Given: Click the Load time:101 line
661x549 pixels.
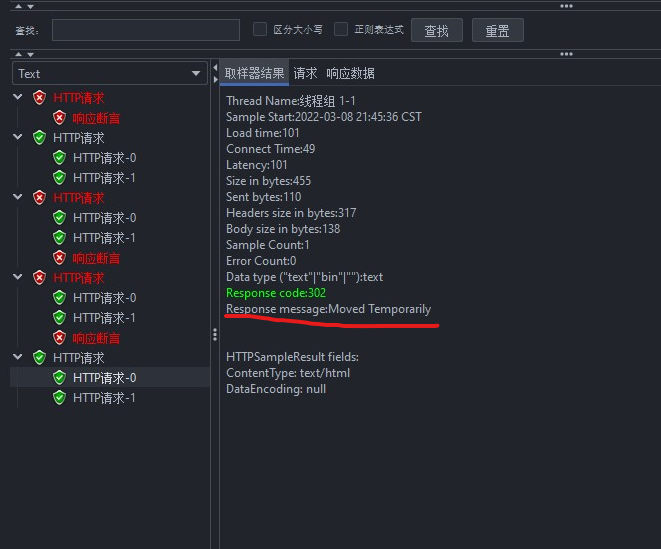Looking at the screenshot, I should coord(263,133).
